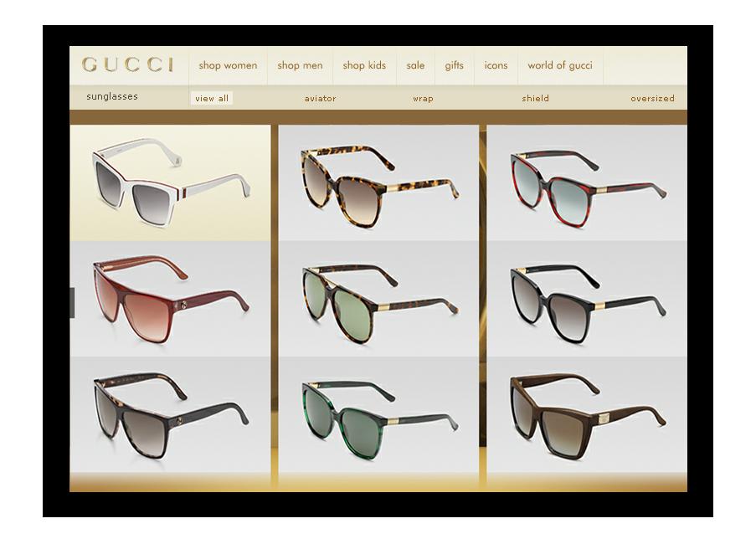Open the sale page
This screenshot has width=756, height=539.
pos(415,65)
